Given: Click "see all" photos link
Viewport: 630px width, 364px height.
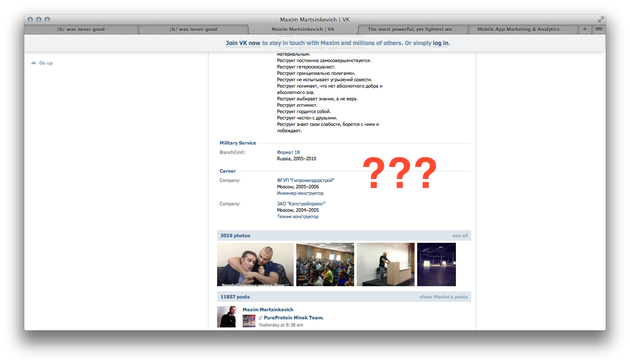Looking at the screenshot, I should pos(460,236).
